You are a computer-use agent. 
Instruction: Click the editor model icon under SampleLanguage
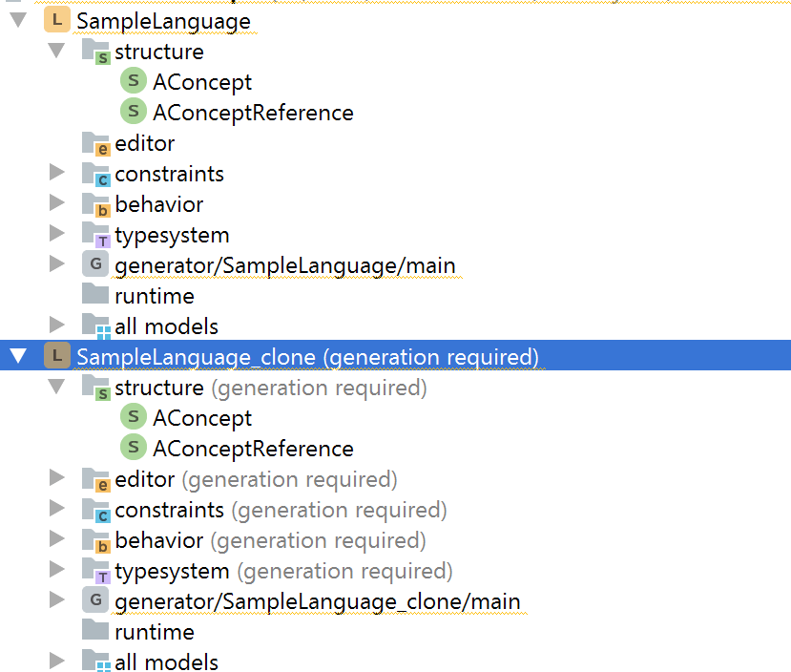(x=95, y=143)
